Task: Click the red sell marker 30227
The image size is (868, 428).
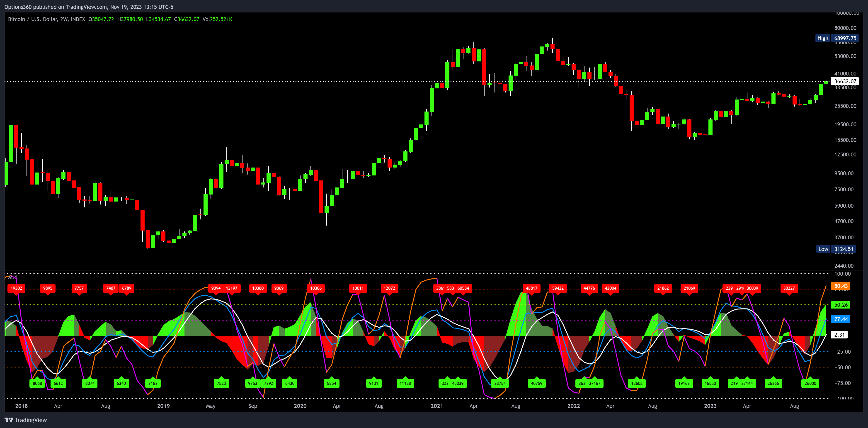Action: (789, 289)
